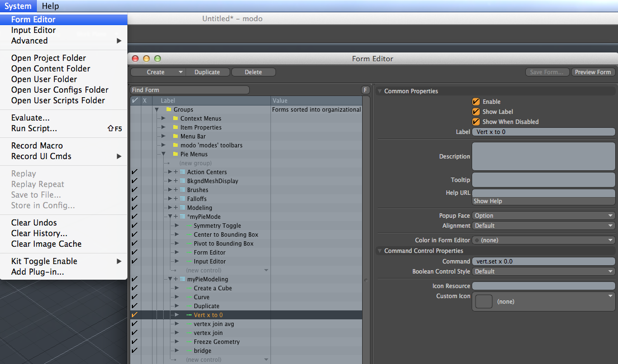Select the vertex join avg tree row
Screen dimensions: 618x364
pyautogui.click(x=246, y=324)
